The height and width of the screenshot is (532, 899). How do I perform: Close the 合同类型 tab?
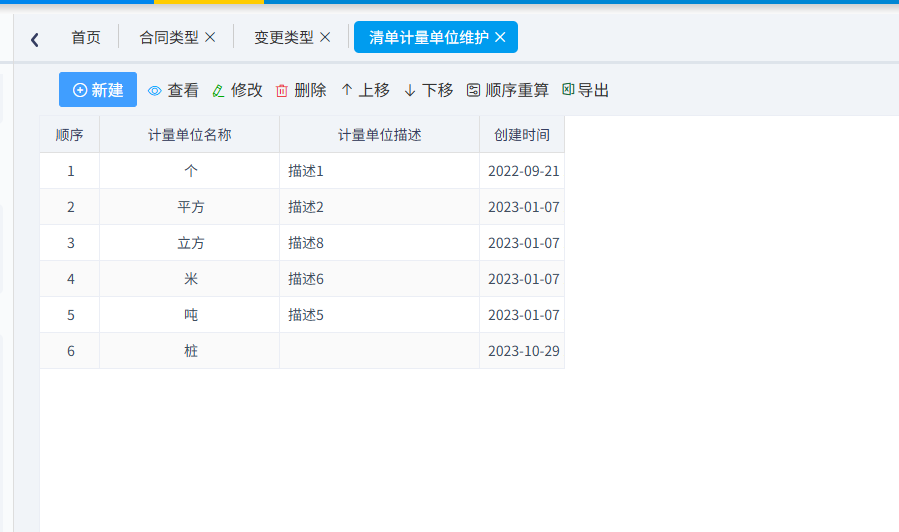tap(210, 37)
